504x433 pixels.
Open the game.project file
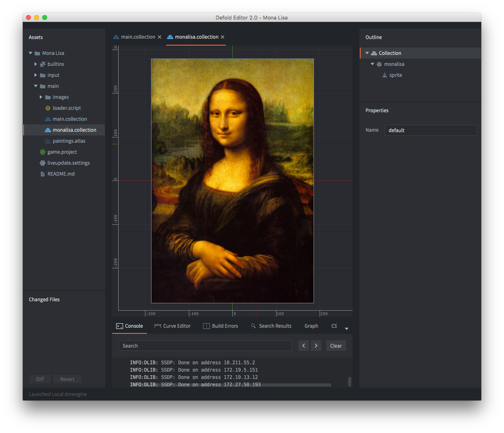pos(62,152)
